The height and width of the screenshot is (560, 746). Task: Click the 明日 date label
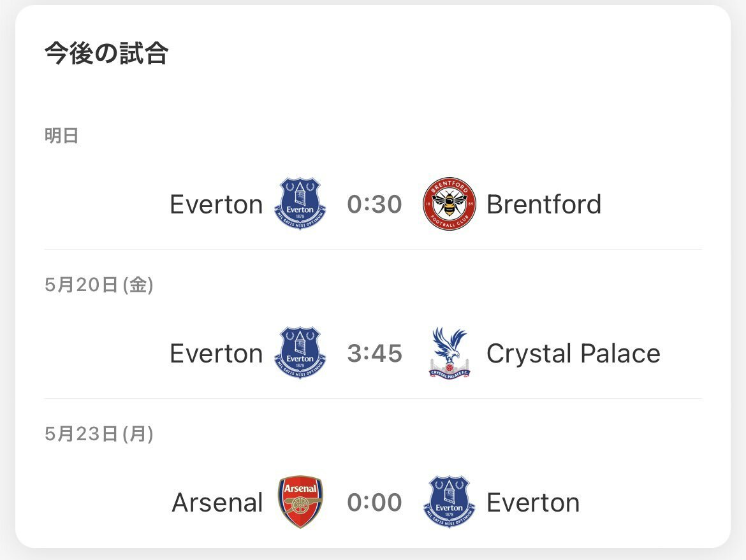click(x=61, y=136)
